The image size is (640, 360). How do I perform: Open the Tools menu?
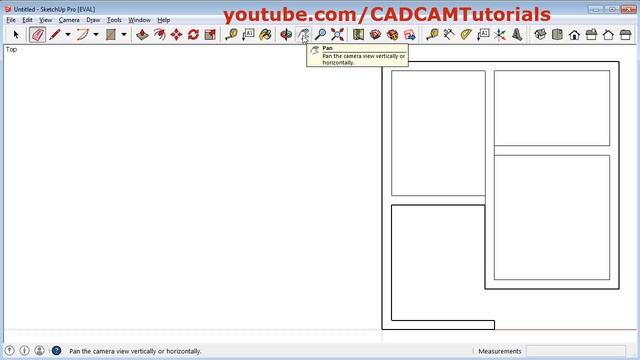[114, 20]
